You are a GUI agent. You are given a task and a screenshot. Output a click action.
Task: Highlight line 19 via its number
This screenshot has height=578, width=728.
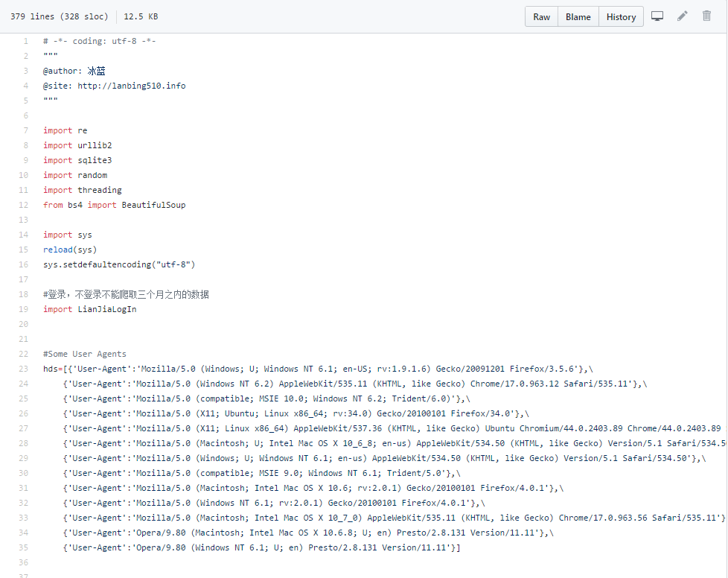coord(25,309)
